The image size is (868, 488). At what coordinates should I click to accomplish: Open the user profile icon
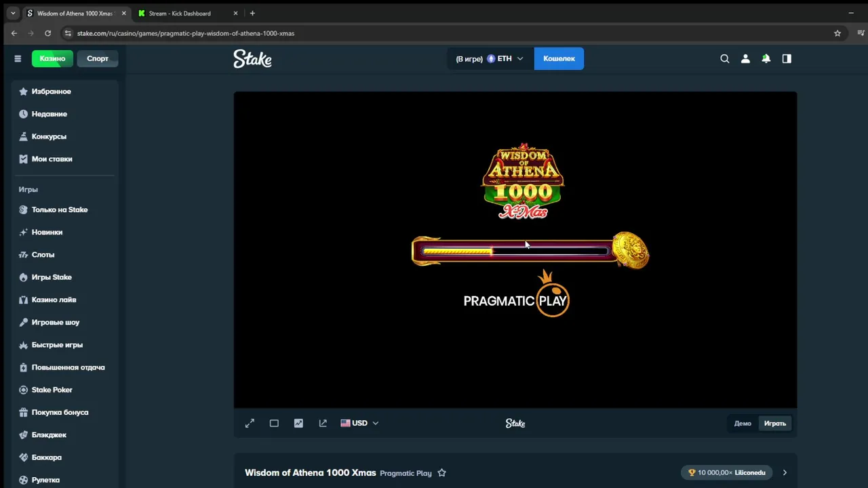pyautogui.click(x=745, y=59)
